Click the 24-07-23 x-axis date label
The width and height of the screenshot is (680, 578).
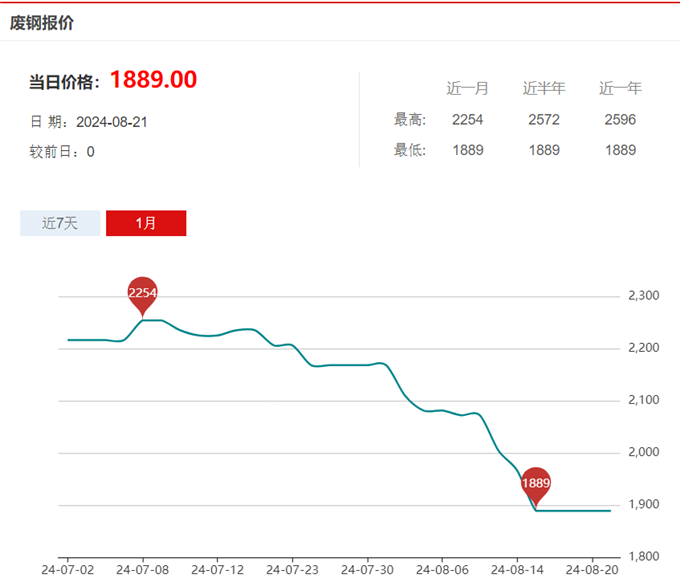(292, 569)
